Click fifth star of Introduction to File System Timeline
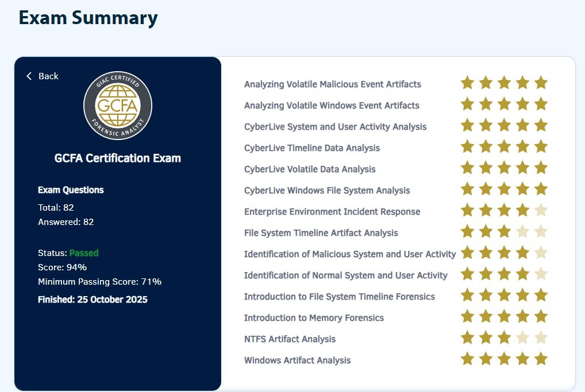This screenshot has height=392, width=585. (541, 295)
